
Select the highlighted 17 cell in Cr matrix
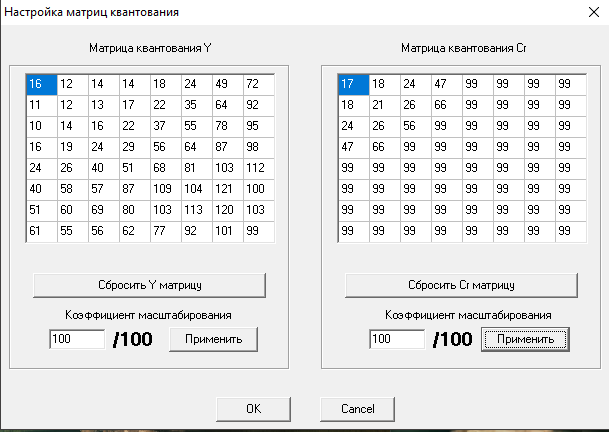click(x=354, y=85)
